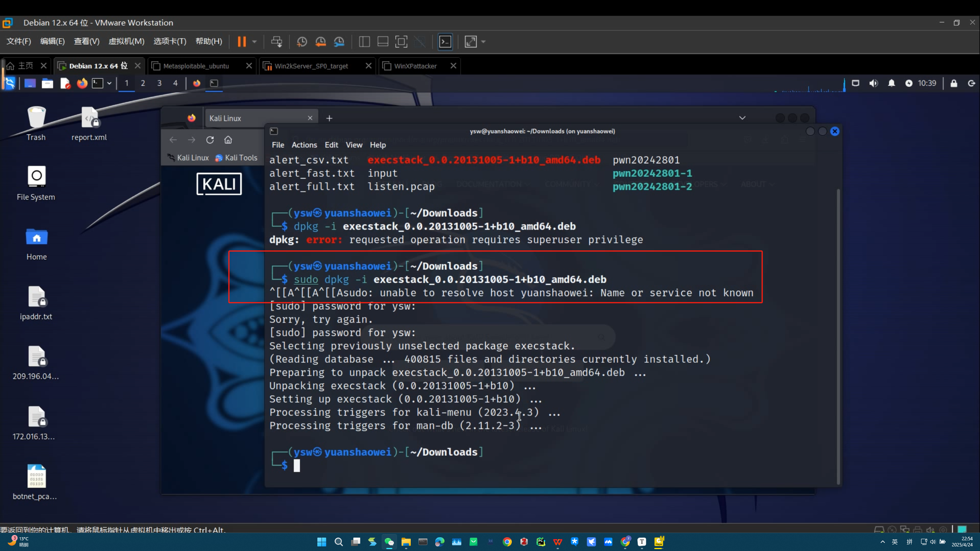This screenshot has height=551, width=980.
Task: Switch to Kali workspace 2
Action: [143, 83]
